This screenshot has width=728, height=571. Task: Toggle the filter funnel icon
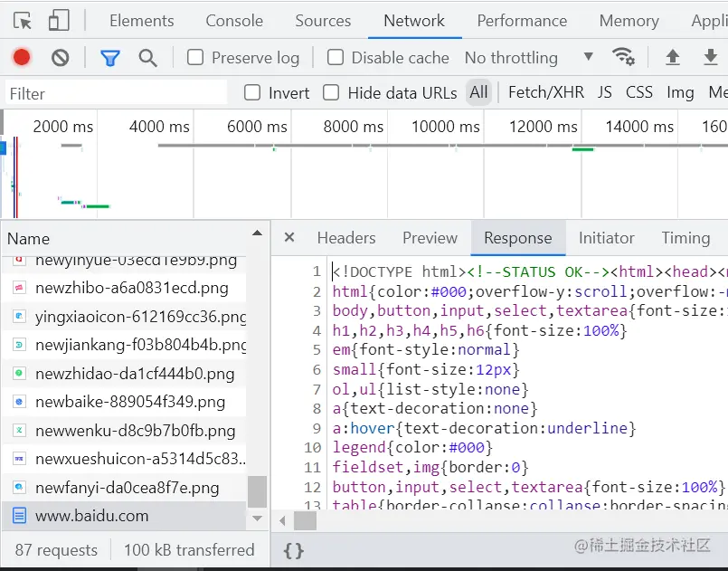tap(110, 58)
